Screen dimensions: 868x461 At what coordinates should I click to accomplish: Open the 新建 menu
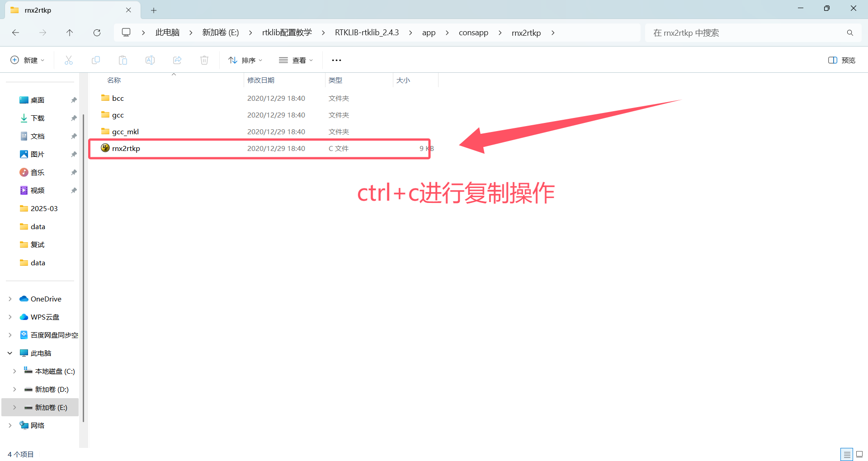27,60
